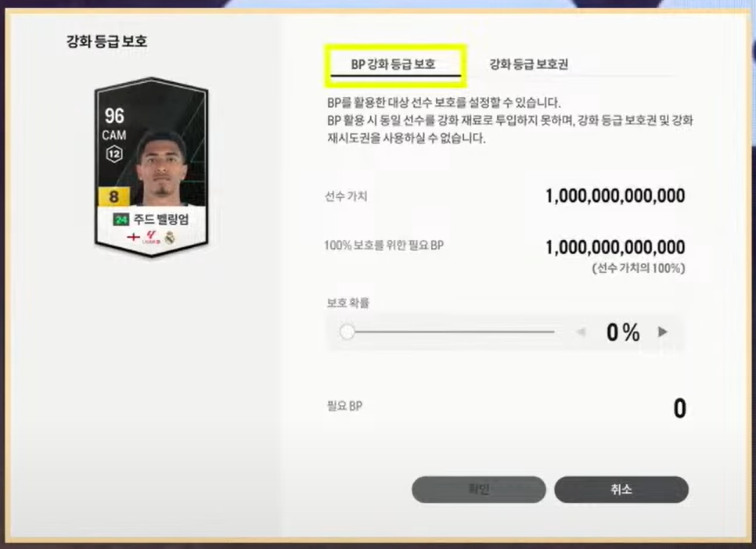756x549 pixels.
Task: Click the La Liga league logo icon
Action: click(x=151, y=237)
